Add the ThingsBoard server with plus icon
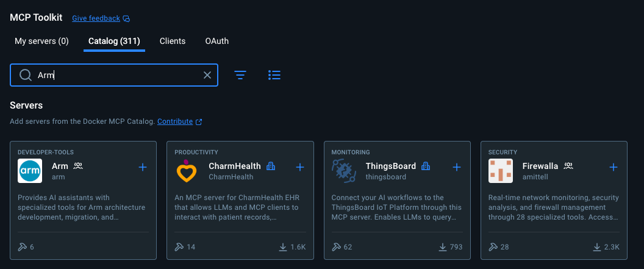 [457, 167]
